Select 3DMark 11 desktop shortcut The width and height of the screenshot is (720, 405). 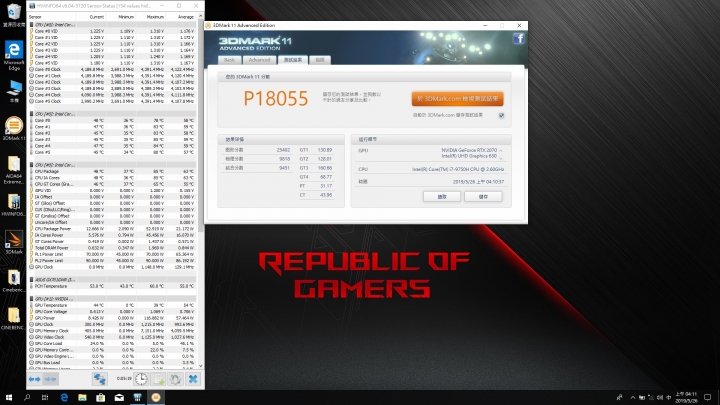(14, 128)
